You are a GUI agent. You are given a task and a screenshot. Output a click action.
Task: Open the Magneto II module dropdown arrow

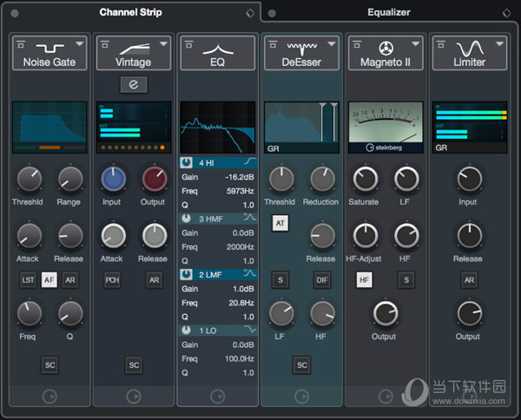pyautogui.click(x=416, y=44)
